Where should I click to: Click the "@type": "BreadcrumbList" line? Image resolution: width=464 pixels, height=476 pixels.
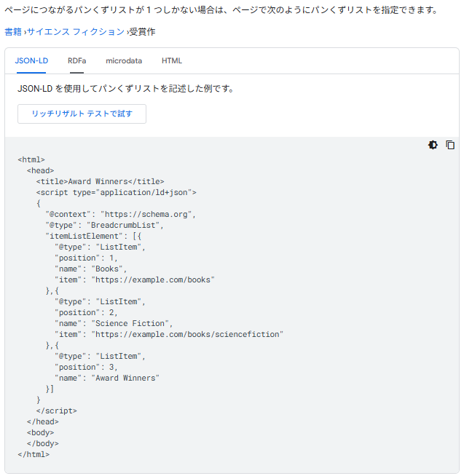(104, 225)
